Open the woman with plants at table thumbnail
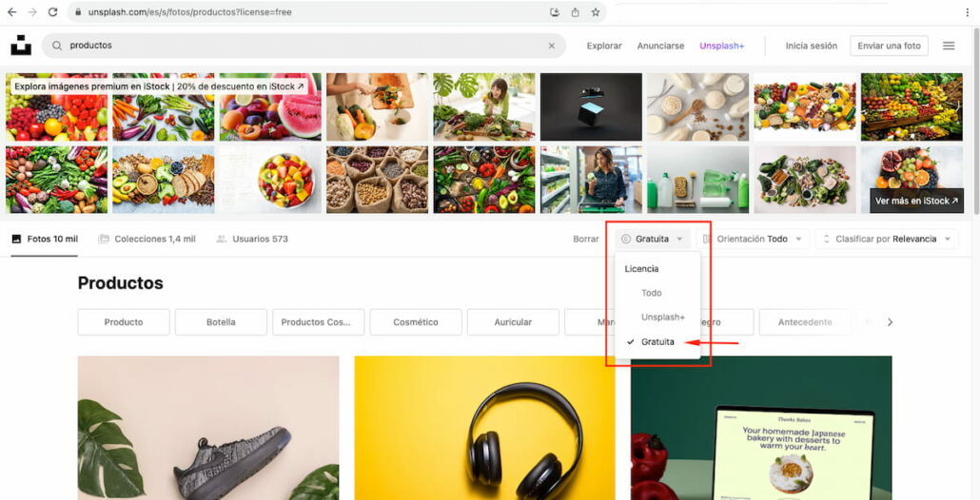 tap(484, 106)
